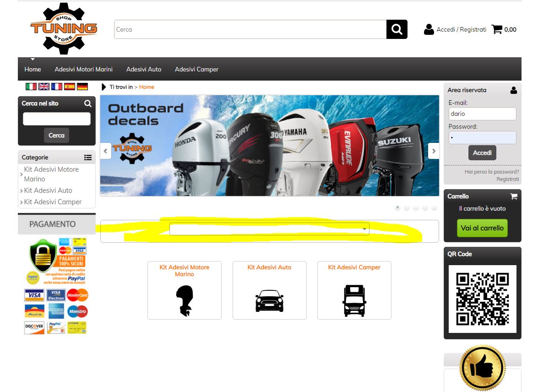Click the user icon in Area riservata header
This screenshot has width=538, height=392.
pyautogui.click(x=514, y=90)
